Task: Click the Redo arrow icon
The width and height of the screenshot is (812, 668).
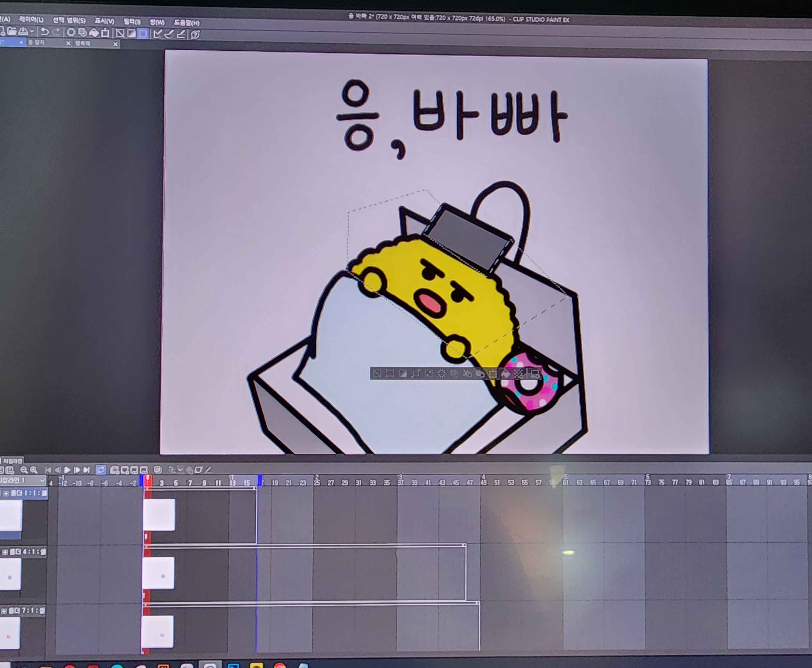Action: coord(56,32)
